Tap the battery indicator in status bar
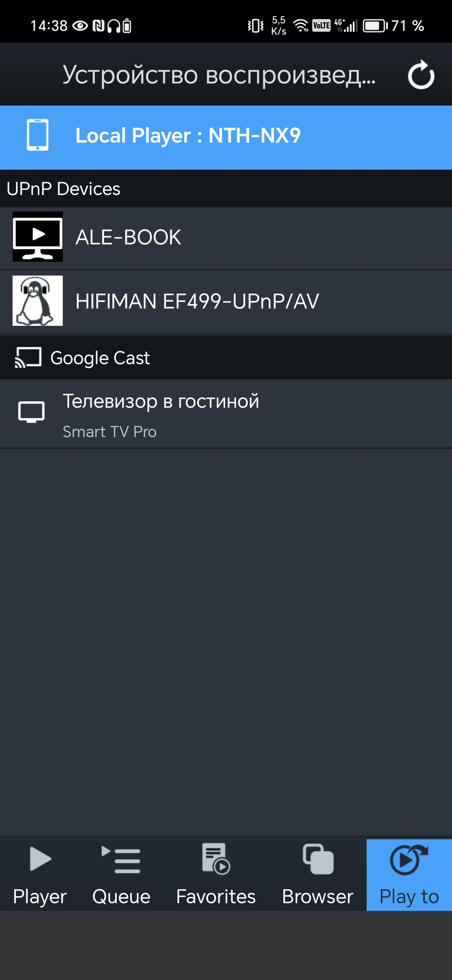The image size is (452, 980). point(375,26)
